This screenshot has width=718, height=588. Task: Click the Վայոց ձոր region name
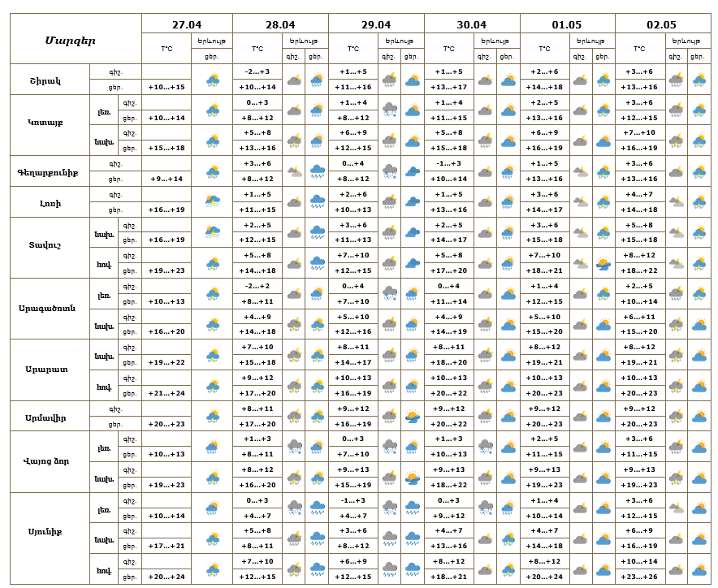point(45,461)
